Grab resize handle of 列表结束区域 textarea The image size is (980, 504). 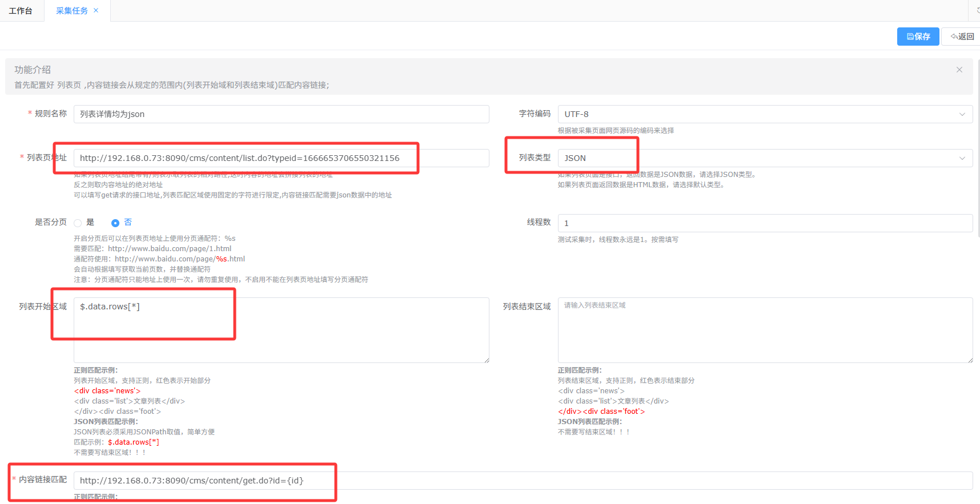[x=970, y=360]
